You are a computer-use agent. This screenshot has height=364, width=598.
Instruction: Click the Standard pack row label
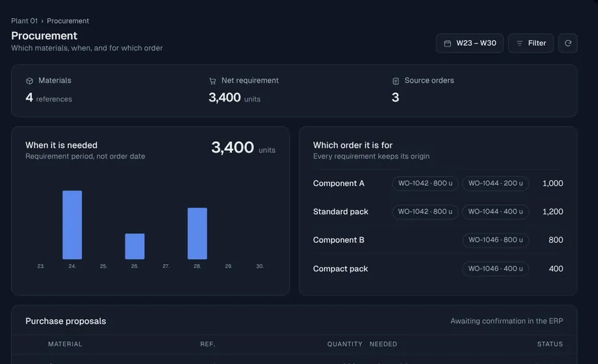point(341,212)
